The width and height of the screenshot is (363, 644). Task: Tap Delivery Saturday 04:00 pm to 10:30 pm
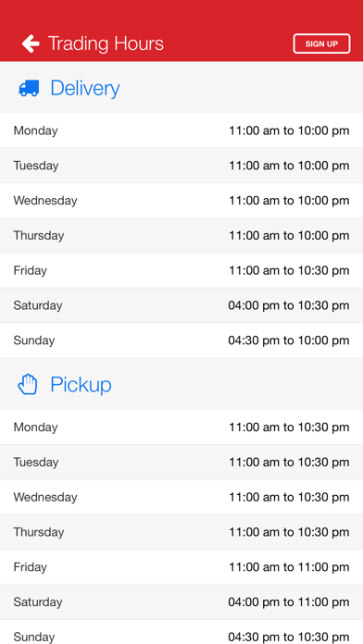coord(181,305)
